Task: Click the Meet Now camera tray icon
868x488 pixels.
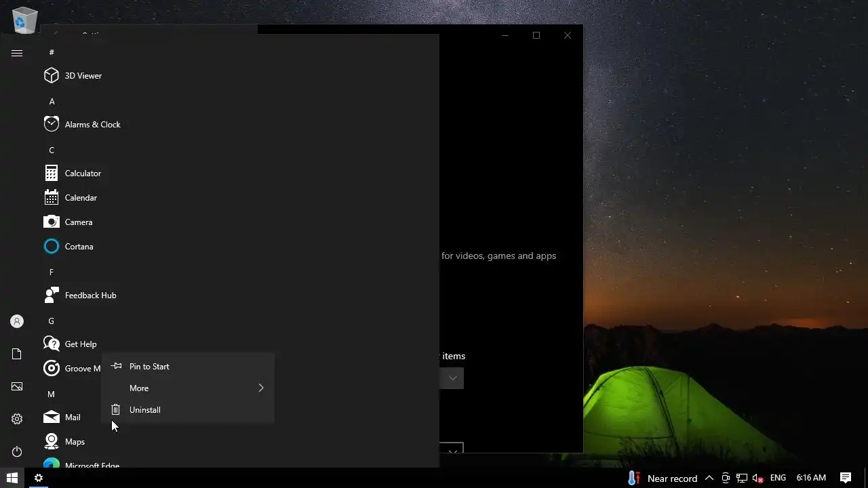Action: (726, 478)
